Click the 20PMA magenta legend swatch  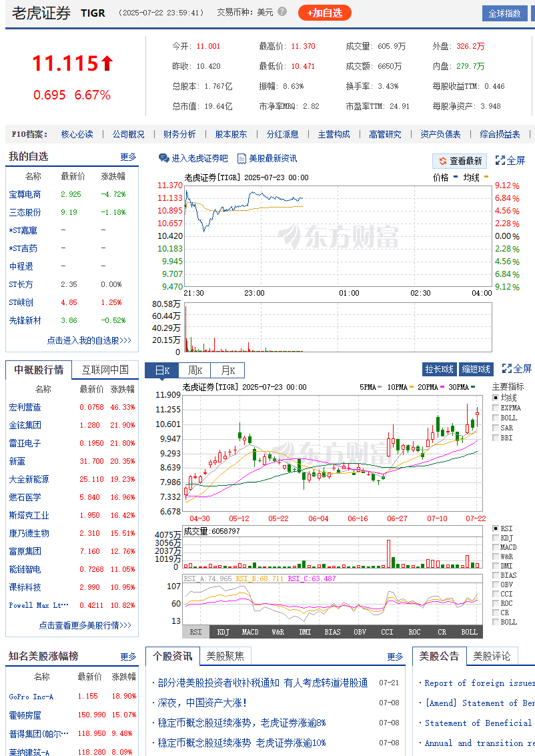point(442,387)
